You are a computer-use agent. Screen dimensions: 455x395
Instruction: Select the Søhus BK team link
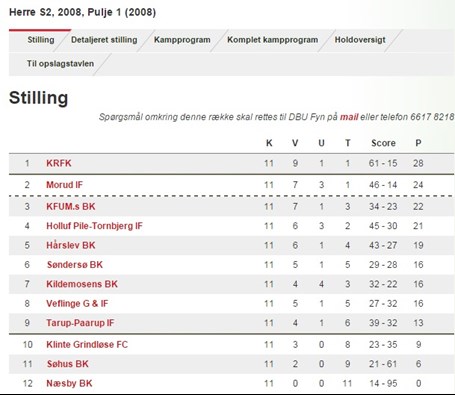pos(68,364)
